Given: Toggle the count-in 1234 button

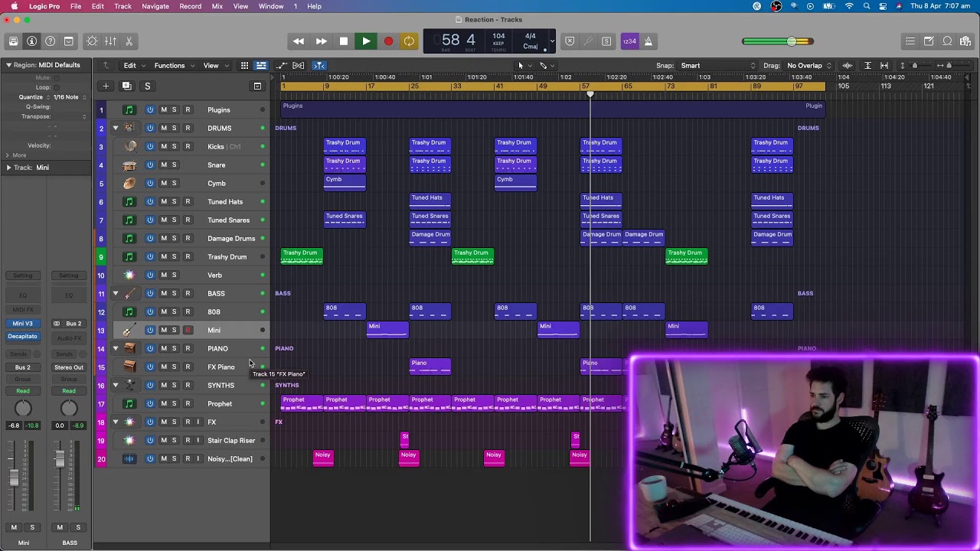Looking at the screenshot, I should pos(629,41).
